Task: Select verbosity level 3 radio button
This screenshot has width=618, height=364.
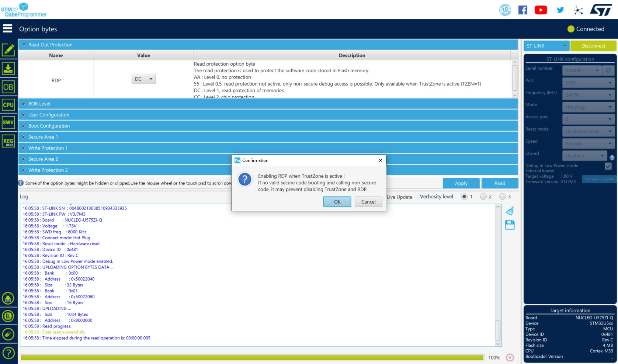Action: (503, 197)
